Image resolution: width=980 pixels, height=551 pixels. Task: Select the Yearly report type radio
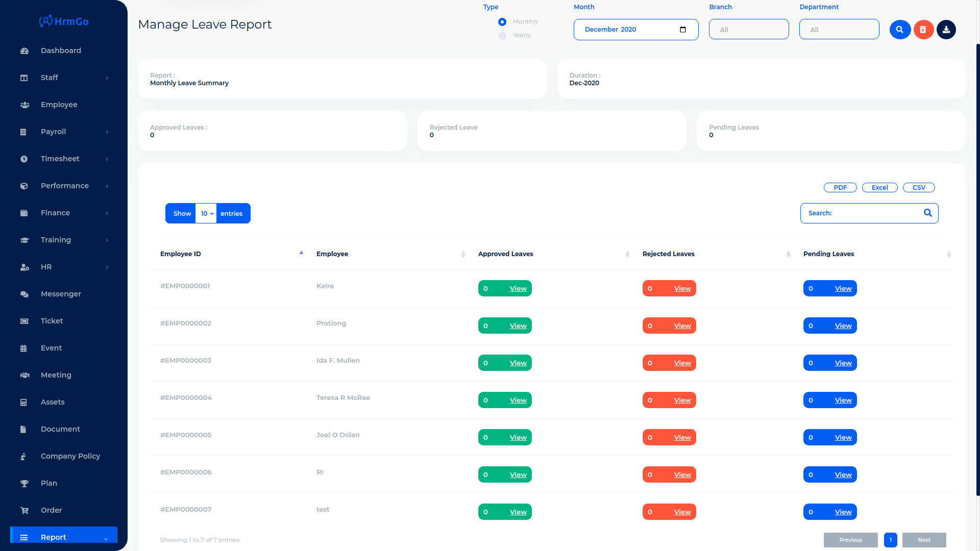click(x=502, y=36)
